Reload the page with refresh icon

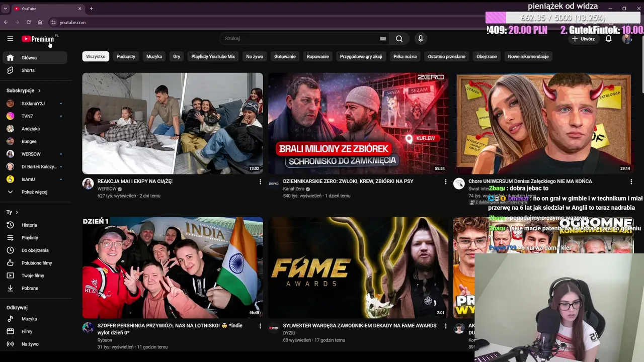tap(29, 22)
